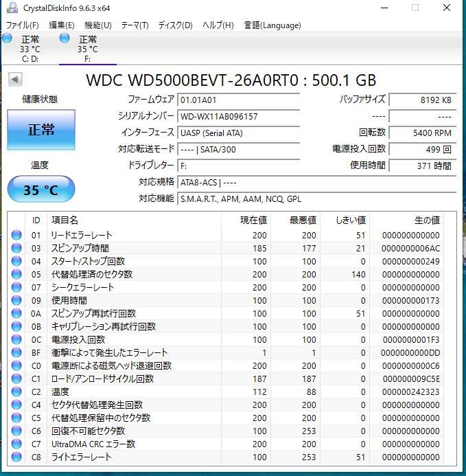466x476 pixels.
Task: Click status icon for C1 ロード/アンロードサイクル回数 row
Action: point(16,378)
